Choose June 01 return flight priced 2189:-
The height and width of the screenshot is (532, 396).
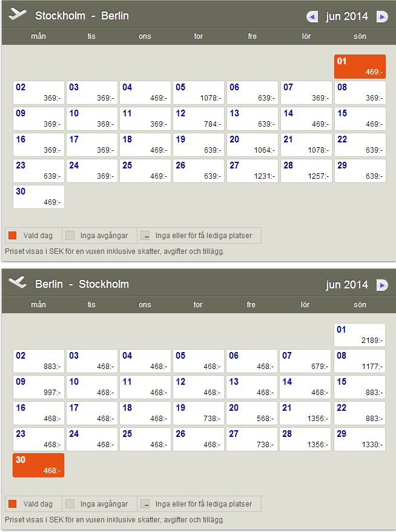point(360,335)
